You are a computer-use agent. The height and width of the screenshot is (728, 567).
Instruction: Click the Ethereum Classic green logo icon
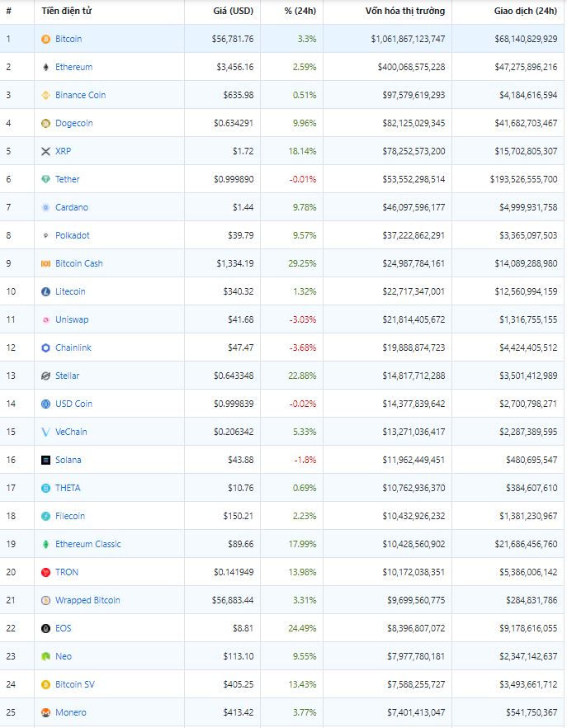[45, 544]
